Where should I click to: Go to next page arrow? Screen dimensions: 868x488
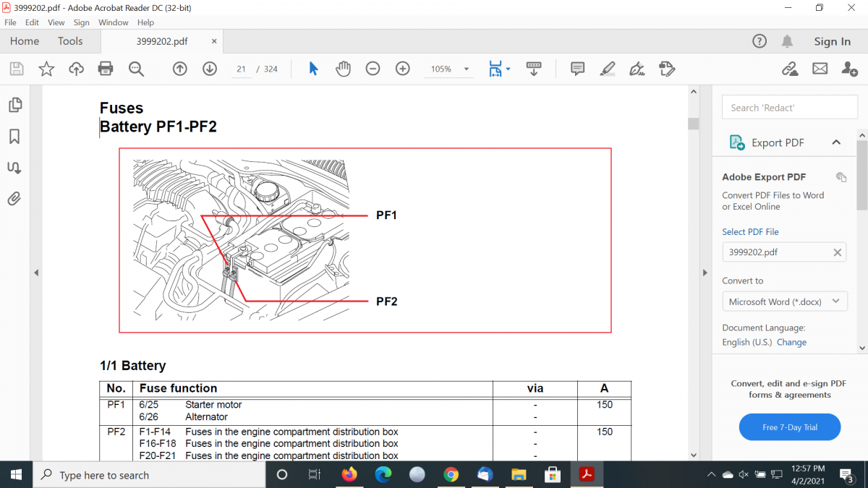point(210,69)
